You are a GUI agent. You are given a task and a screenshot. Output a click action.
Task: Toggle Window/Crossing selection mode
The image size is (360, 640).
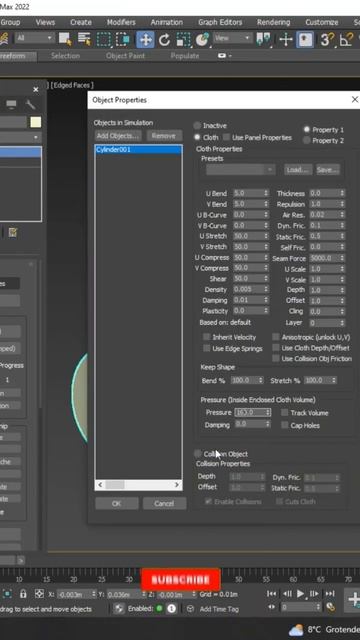pyautogui.click(x=123, y=39)
